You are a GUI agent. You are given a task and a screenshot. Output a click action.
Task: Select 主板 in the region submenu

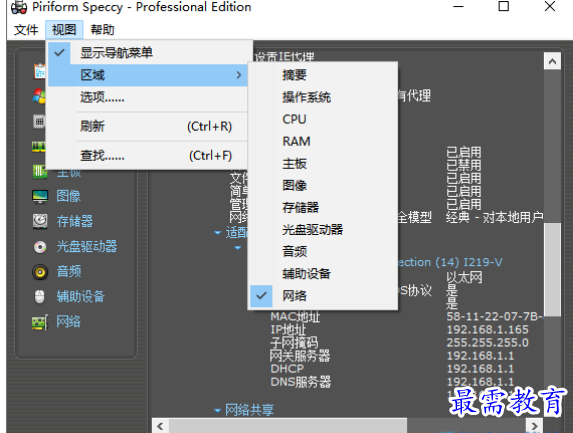click(323, 163)
